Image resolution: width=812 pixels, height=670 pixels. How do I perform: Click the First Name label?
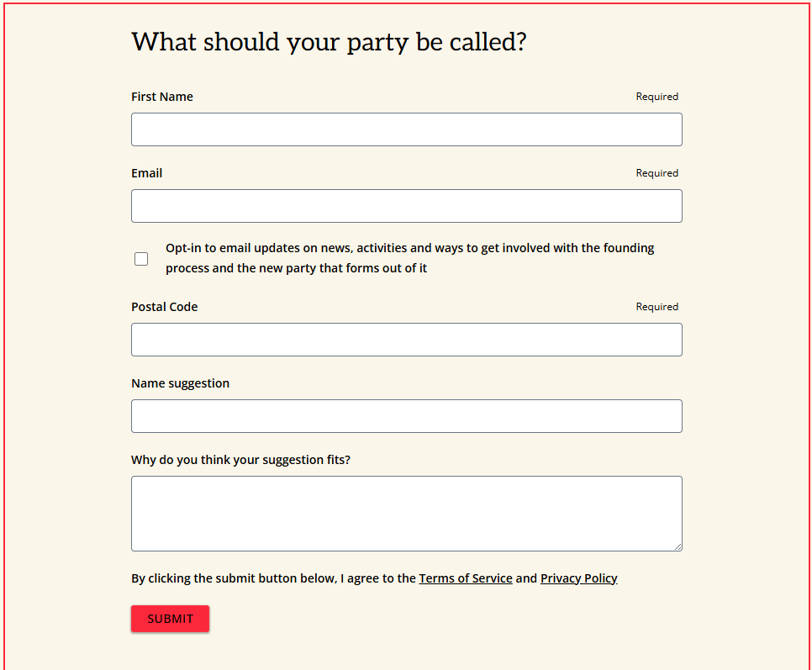coord(162,97)
